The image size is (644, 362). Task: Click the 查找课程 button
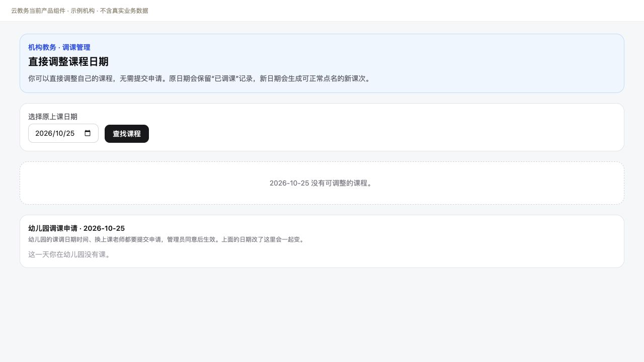tap(127, 134)
